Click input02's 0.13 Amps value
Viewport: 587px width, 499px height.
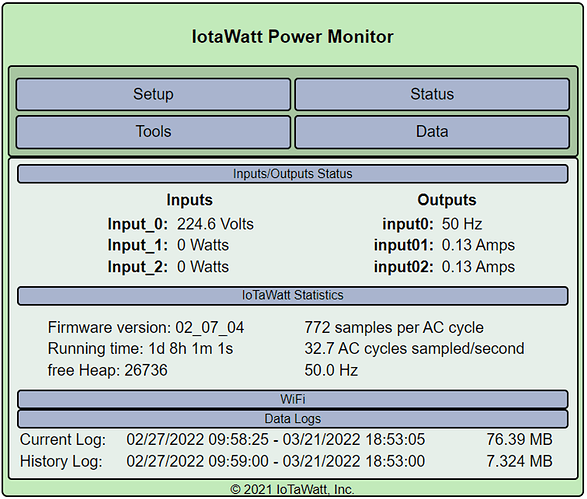point(478,267)
